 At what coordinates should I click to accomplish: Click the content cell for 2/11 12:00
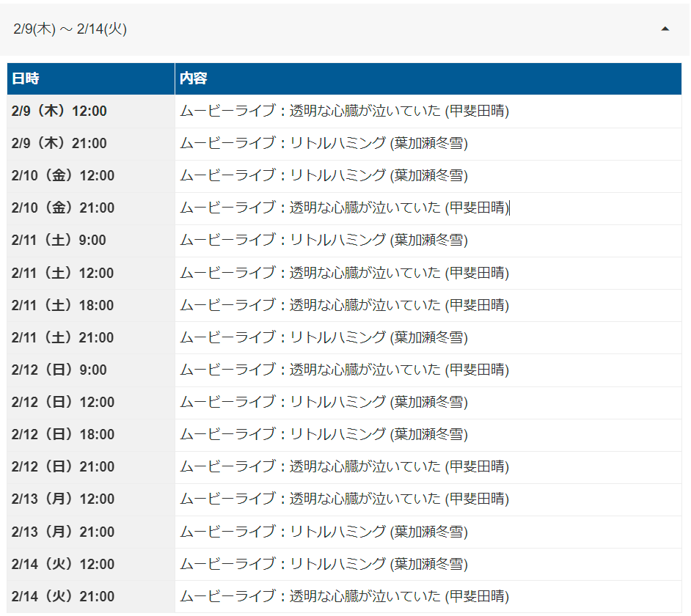pyautogui.click(x=428, y=274)
